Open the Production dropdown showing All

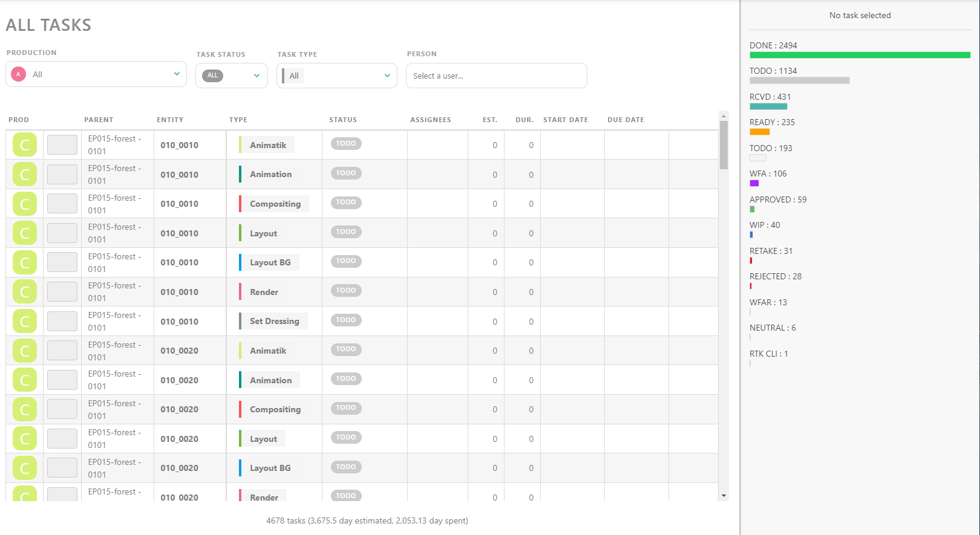[x=96, y=74]
